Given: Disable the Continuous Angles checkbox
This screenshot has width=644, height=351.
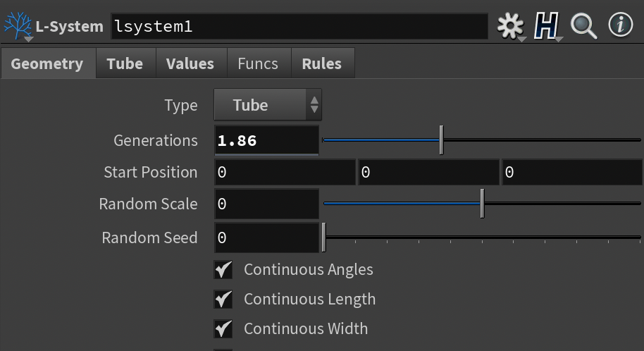Looking at the screenshot, I should pos(223,270).
